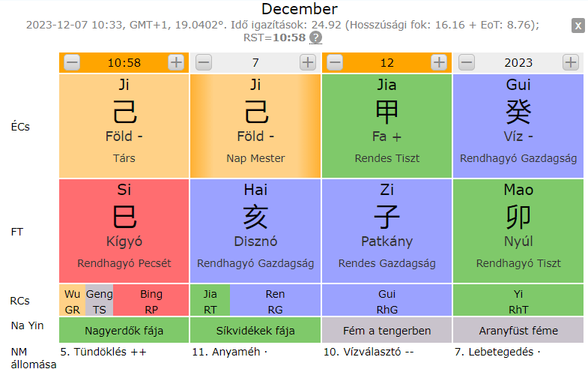Close the chart panel with X
The width and height of the screenshot is (588, 369).
[x=578, y=25]
